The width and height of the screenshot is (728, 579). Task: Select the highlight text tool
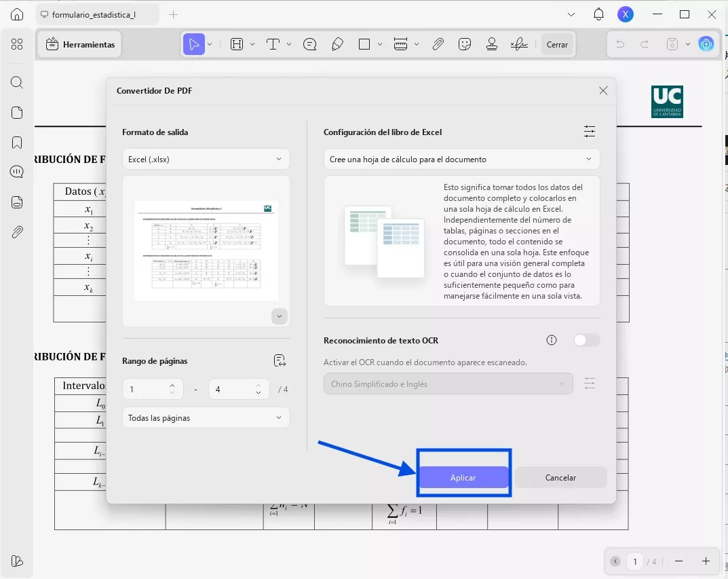click(x=237, y=45)
